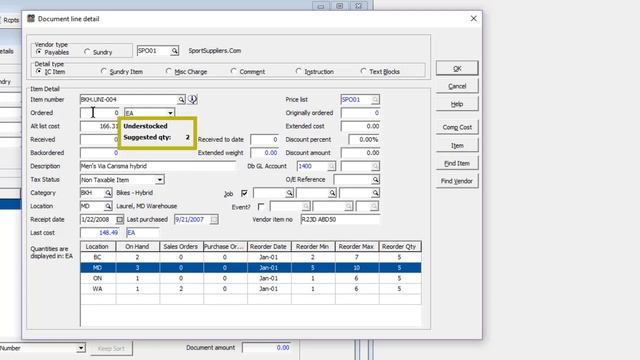
Task: Open lookup beside second GL account field
Action: pyautogui.click(x=375, y=166)
